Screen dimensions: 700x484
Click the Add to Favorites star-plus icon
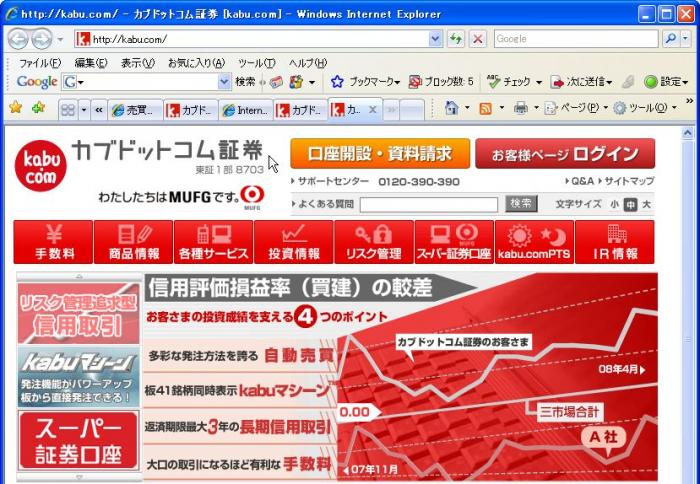click(38, 108)
